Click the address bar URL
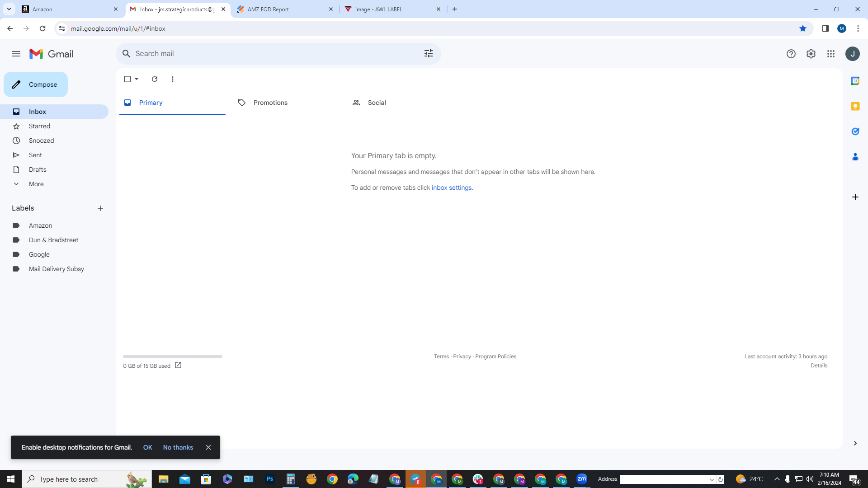The width and height of the screenshot is (868, 488). [x=118, y=28]
